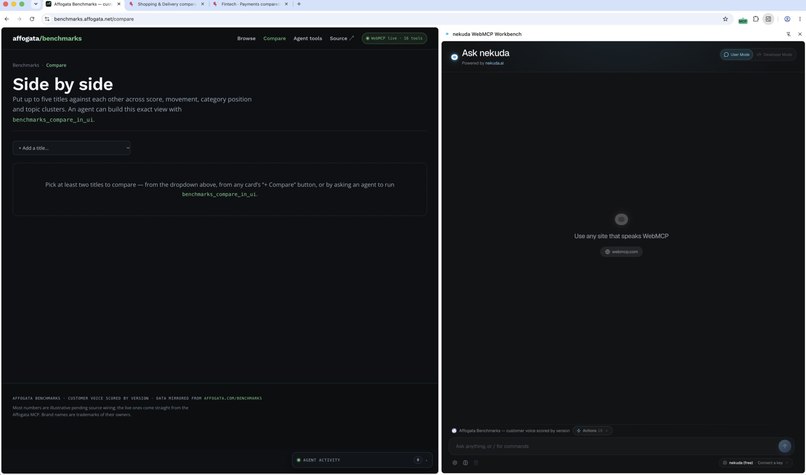Open the tab search dropdown arrow
806x475 pixels.
tap(35, 4)
